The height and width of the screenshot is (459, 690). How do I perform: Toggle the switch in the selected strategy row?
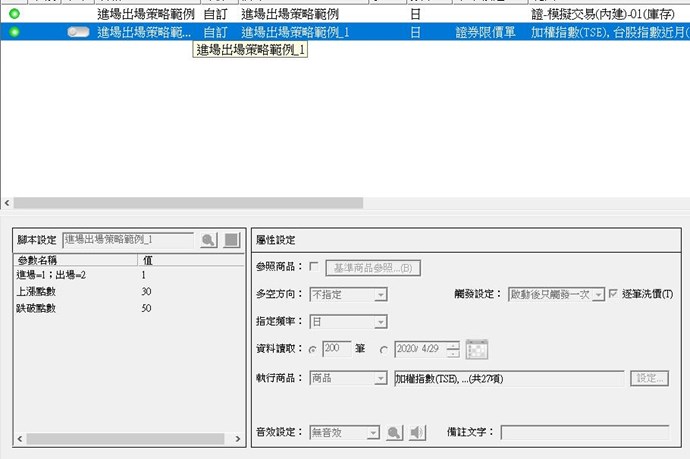click(78, 33)
